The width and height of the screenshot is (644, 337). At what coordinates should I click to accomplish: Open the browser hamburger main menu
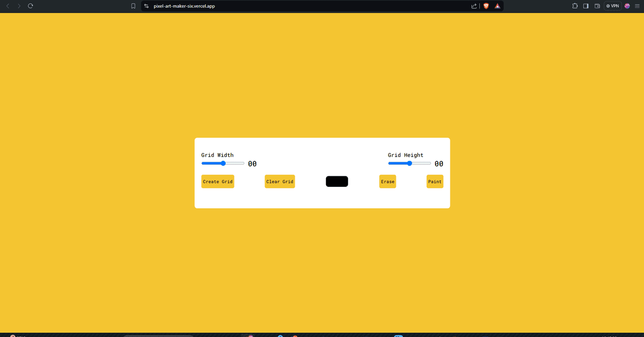637,6
